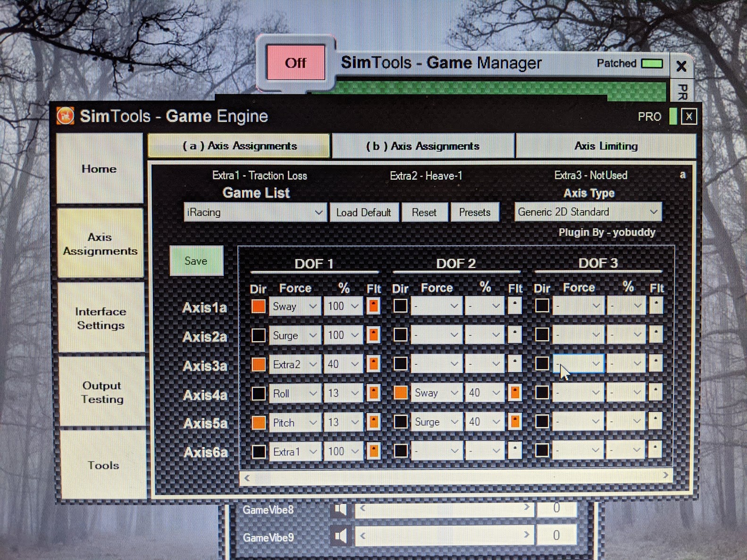Toggle Axis2a DOF 1 direction box

(x=259, y=335)
